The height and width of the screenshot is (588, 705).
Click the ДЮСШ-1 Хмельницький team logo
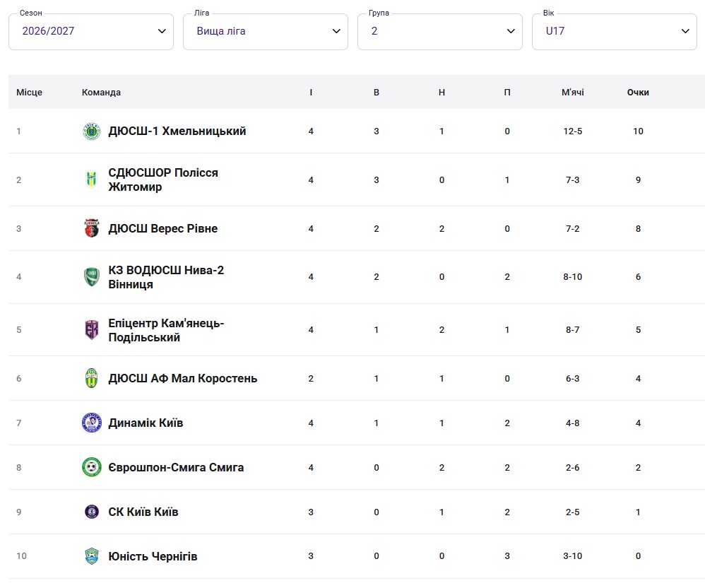(x=92, y=131)
